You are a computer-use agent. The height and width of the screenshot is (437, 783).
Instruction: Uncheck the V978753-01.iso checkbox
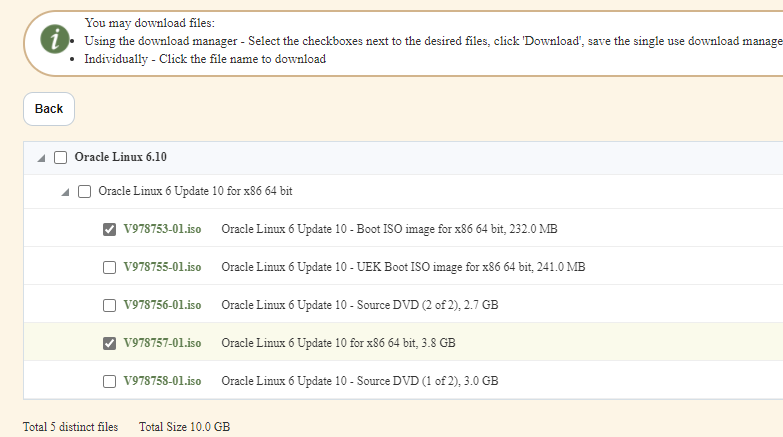click(109, 229)
